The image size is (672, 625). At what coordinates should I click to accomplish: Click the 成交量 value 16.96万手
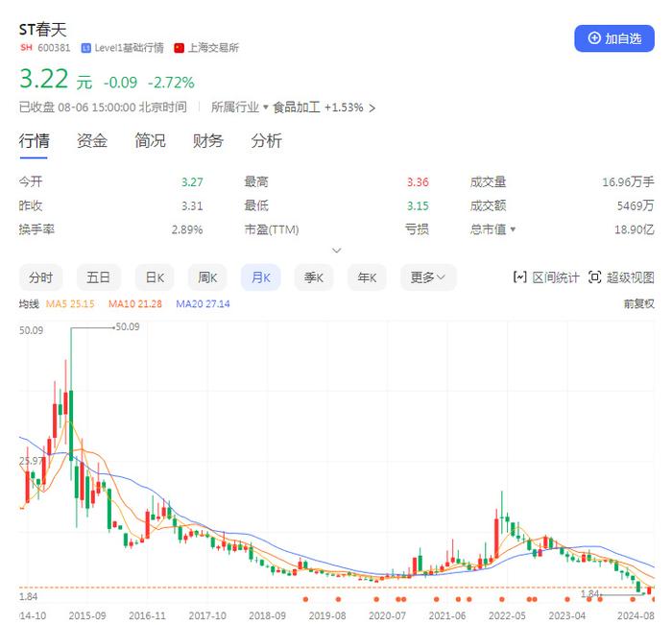[x=628, y=182]
